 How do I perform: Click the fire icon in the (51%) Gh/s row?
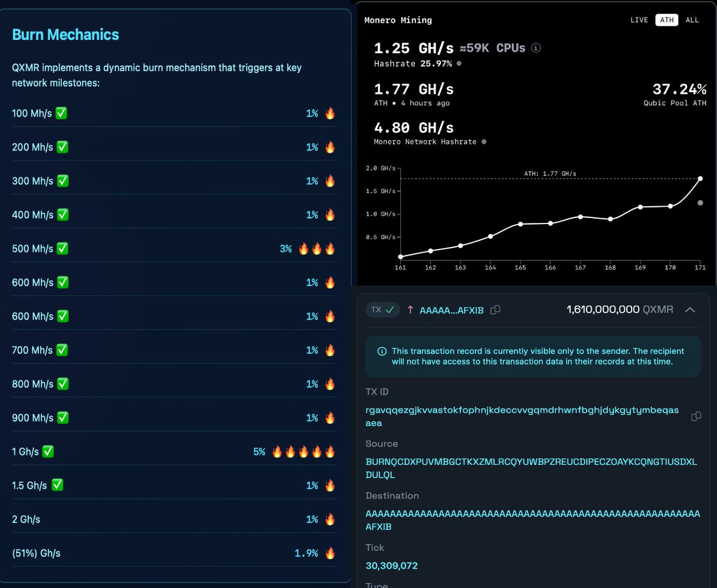(x=330, y=553)
